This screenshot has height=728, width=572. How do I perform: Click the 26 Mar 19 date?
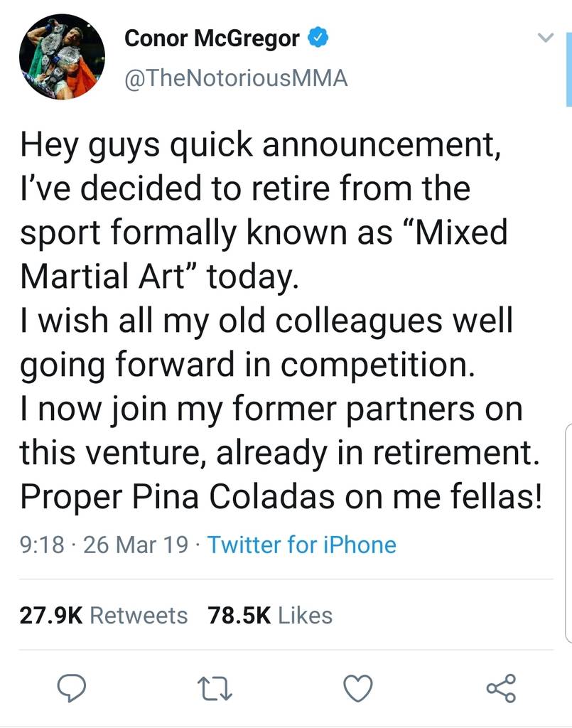click(136, 545)
